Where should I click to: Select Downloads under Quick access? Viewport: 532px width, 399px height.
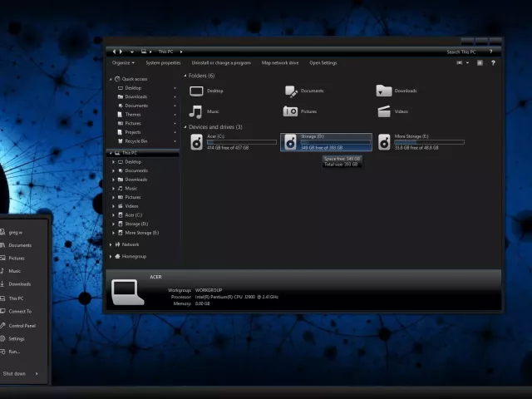[135, 96]
